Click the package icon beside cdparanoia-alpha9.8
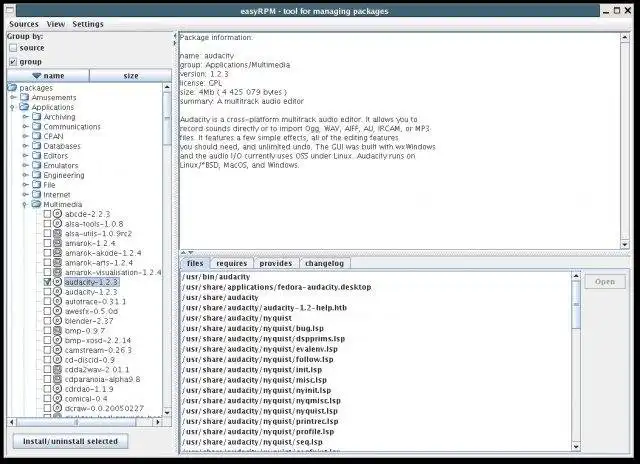The image size is (640, 464). pos(58,379)
